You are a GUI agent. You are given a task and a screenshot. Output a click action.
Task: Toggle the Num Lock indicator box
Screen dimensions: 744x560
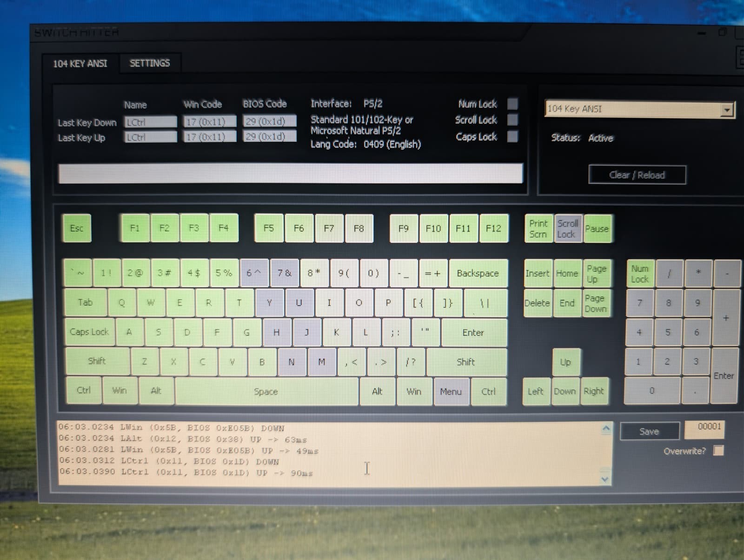[x=512, y=103]
